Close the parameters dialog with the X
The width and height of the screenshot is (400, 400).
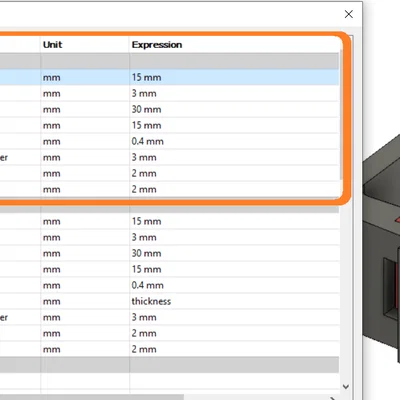tap(349, 14)
